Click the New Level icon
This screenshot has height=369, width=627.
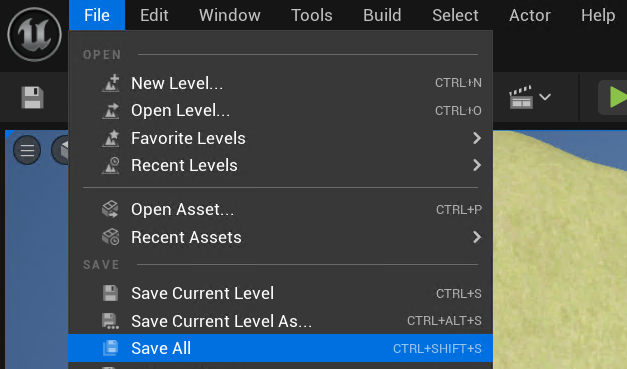111,83
